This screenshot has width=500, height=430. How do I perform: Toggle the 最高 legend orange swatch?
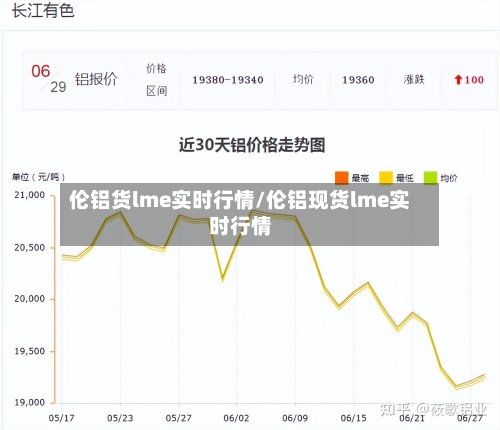pos(341,178)
